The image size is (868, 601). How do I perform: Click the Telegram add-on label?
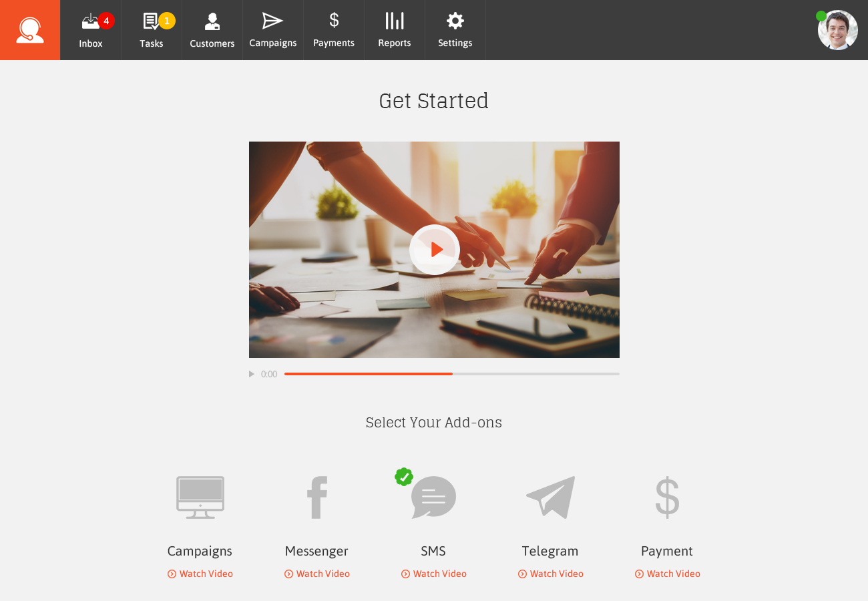click(x=550, y=552)
